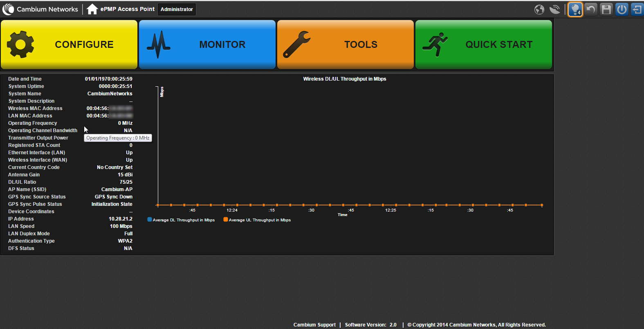Select the No Country Set value
This screenshot has width=644, height=329.
(x=115, y=167)
